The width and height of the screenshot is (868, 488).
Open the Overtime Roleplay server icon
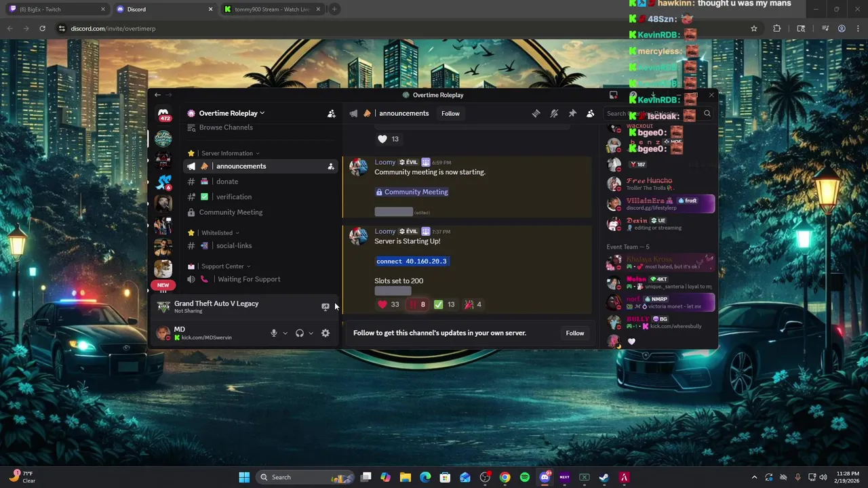pyautogui.click(x=163, y=139)
